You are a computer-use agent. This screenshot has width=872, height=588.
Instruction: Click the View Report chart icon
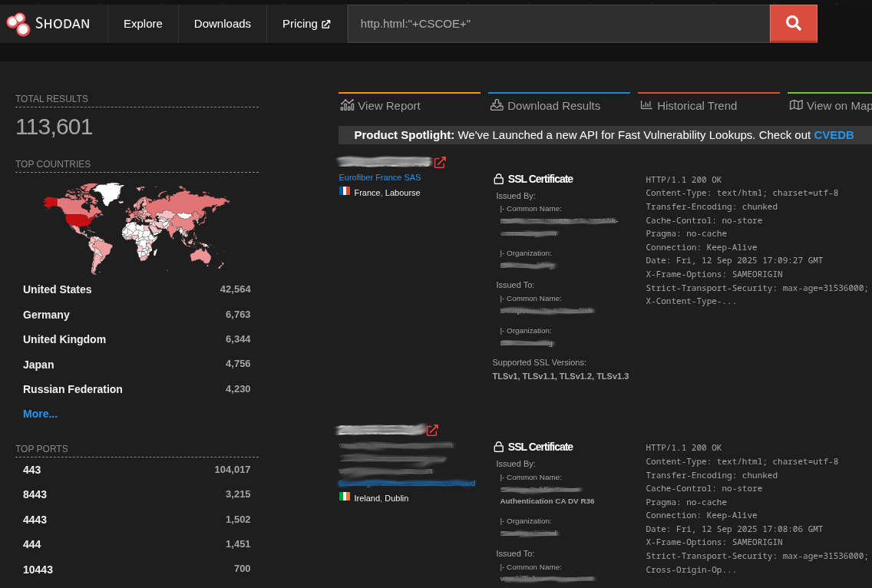pyautogui.click(x=347, y=105)
